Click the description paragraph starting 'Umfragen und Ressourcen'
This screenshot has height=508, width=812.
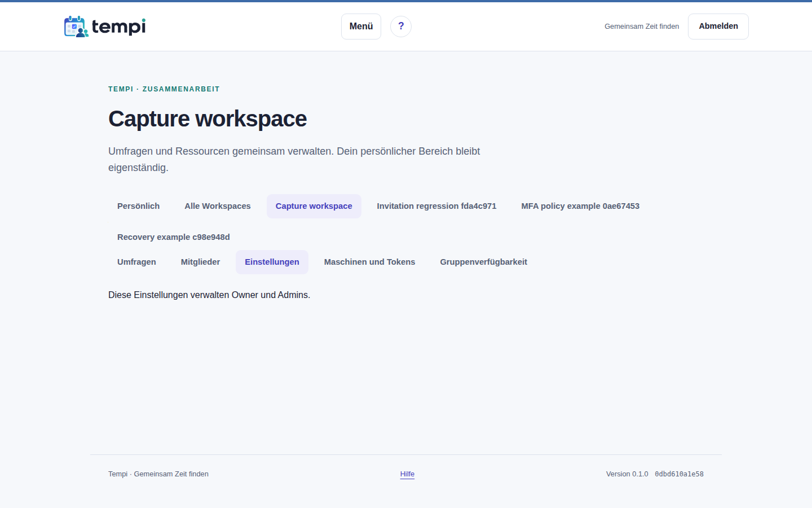pos(294,159)
